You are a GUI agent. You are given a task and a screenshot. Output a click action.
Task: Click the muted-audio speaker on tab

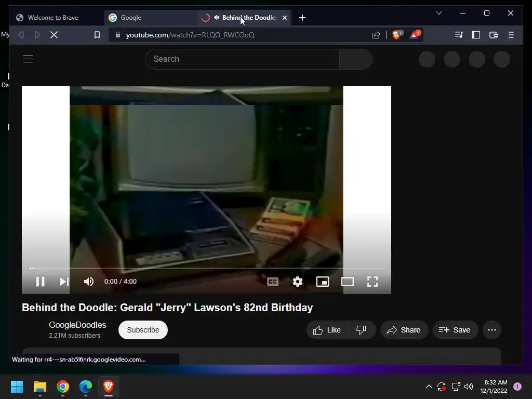pyautogui.click(x=217, y=18)
